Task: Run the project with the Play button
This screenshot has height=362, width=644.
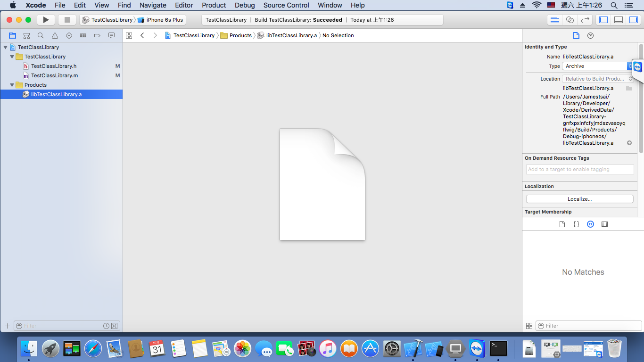Action: pyautogui.click(x=46, y=20)
